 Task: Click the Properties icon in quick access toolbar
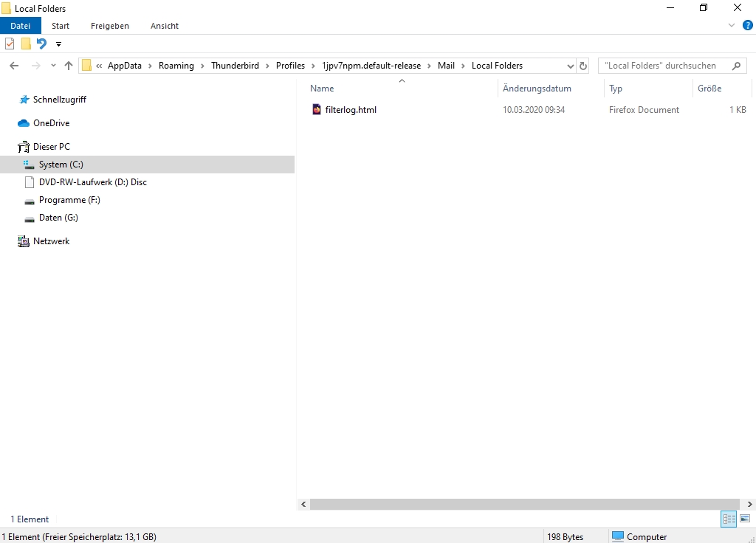(x=10, y=44)
